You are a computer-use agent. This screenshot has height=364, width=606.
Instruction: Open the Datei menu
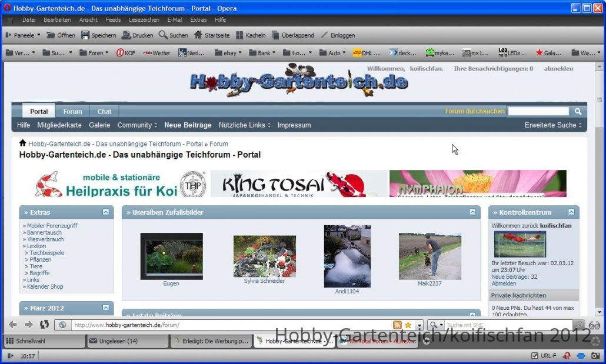(29, 20)
